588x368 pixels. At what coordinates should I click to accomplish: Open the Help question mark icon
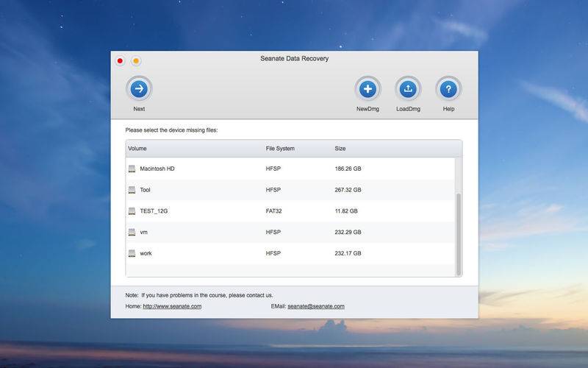pyautogui.click(x=448, y=89)
